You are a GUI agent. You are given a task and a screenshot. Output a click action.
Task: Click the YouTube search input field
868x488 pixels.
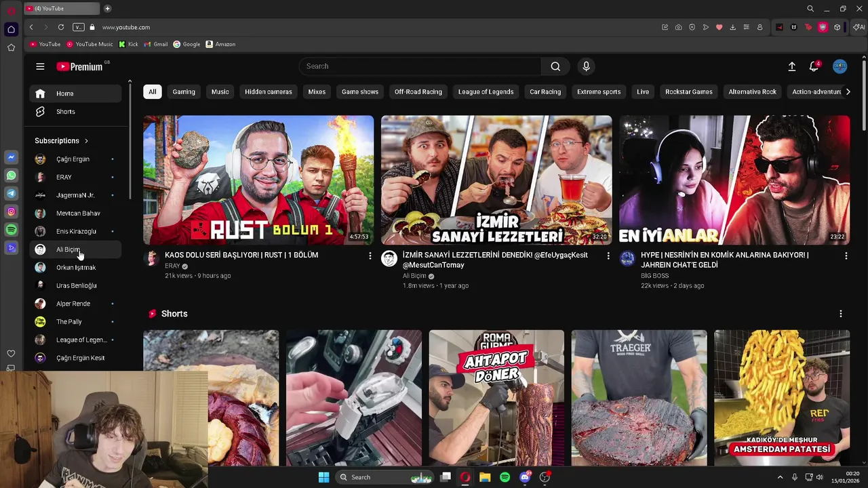pyautogui.click(x=420, y=66)
